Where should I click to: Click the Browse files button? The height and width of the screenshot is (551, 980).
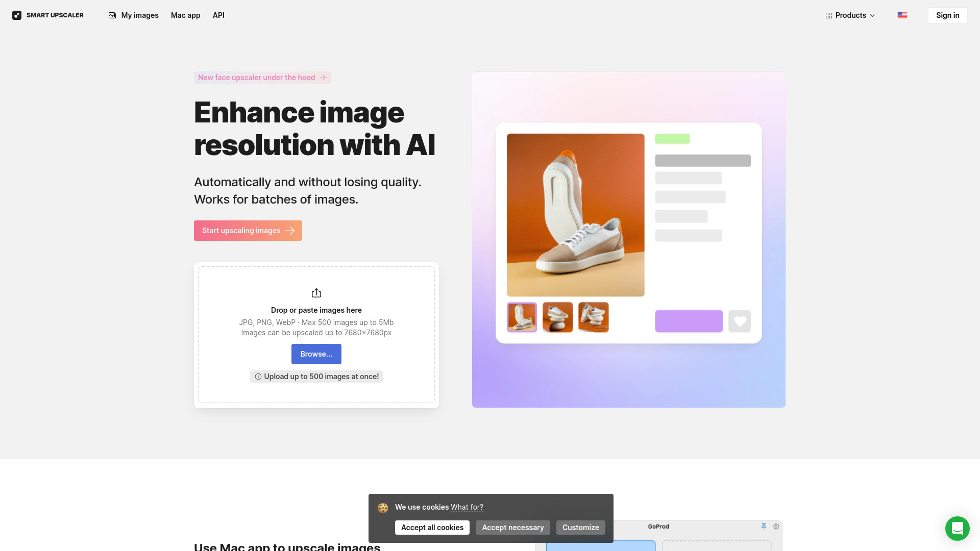(x=316, y=354)
